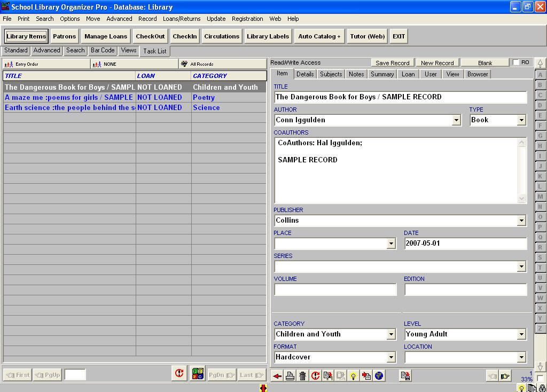This screenshot has height=392, width=547.
Task: Switch to the Subjects tab
Action: [x=331, y=74]
